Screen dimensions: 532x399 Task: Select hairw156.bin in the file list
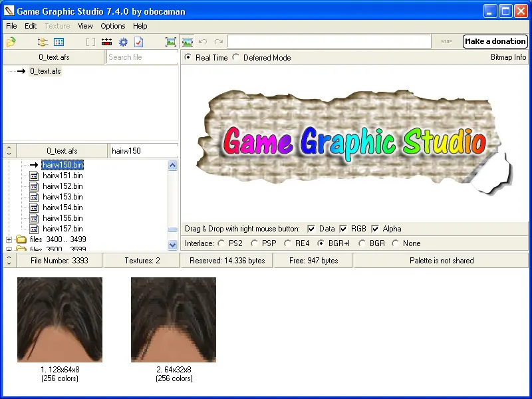[x=63, y=218]
